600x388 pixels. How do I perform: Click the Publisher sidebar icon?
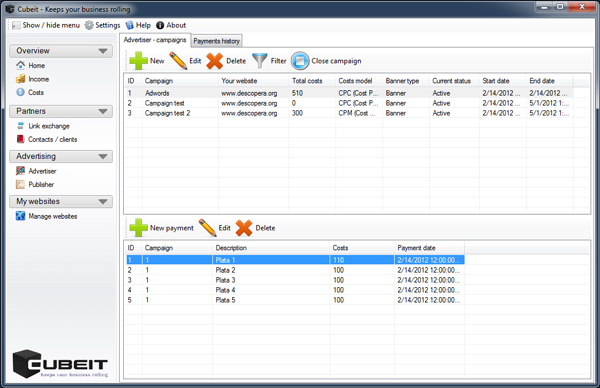point(20,184)
